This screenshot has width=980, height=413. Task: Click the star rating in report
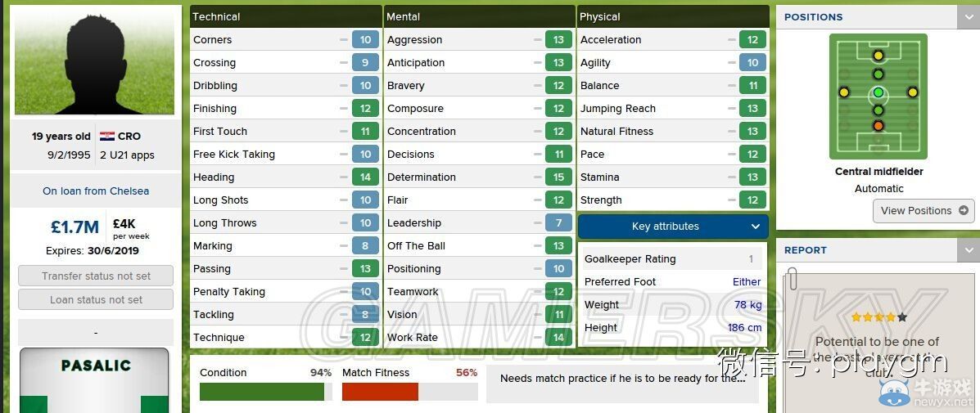(x=878, y=317)
